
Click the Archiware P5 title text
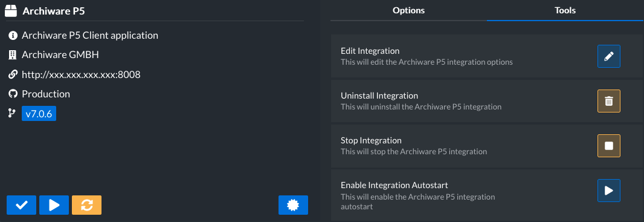pyautogui.click(x=54, y=11)
